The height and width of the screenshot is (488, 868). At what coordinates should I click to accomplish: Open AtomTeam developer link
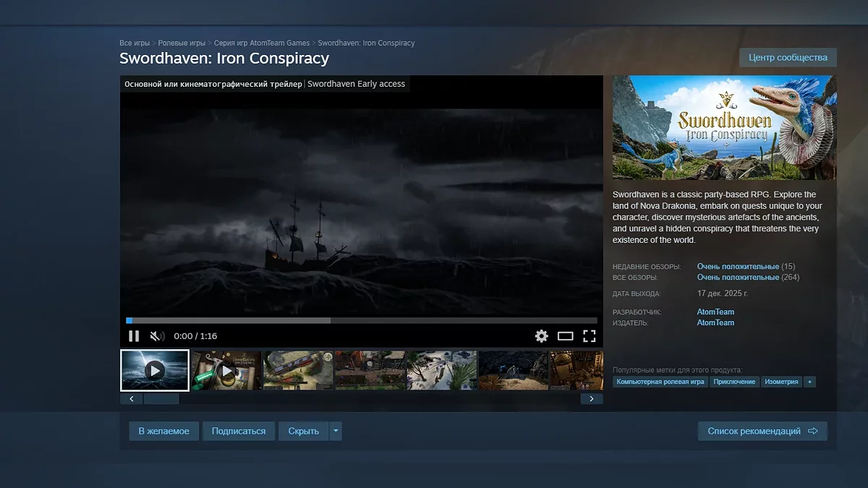click(x=715, y=312)
